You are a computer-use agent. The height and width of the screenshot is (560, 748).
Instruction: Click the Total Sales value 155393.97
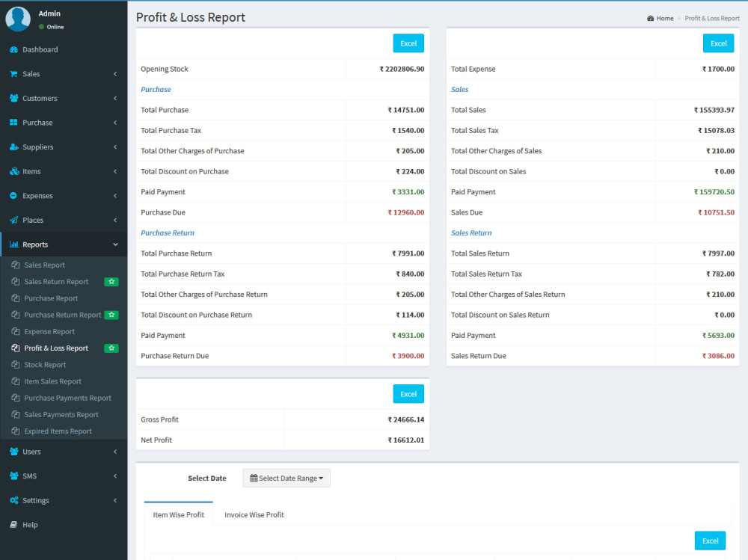click(714, 110)
